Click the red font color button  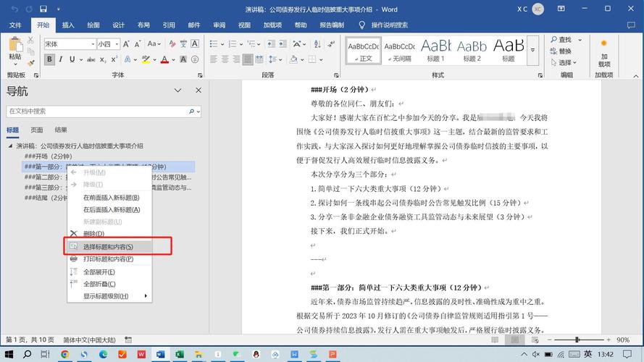coord(164,60)
